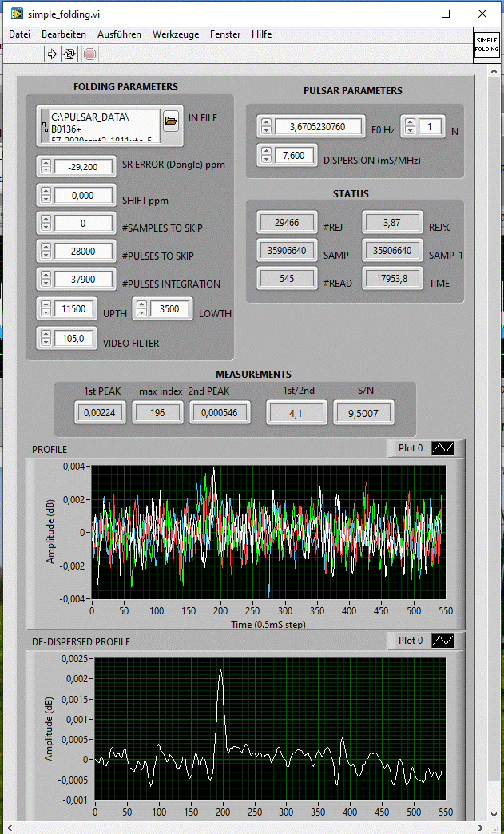This screenshot has height=834, width=504.
Task: Click the SAMP-1 indicator value 35906640
Action: (391, 250)
